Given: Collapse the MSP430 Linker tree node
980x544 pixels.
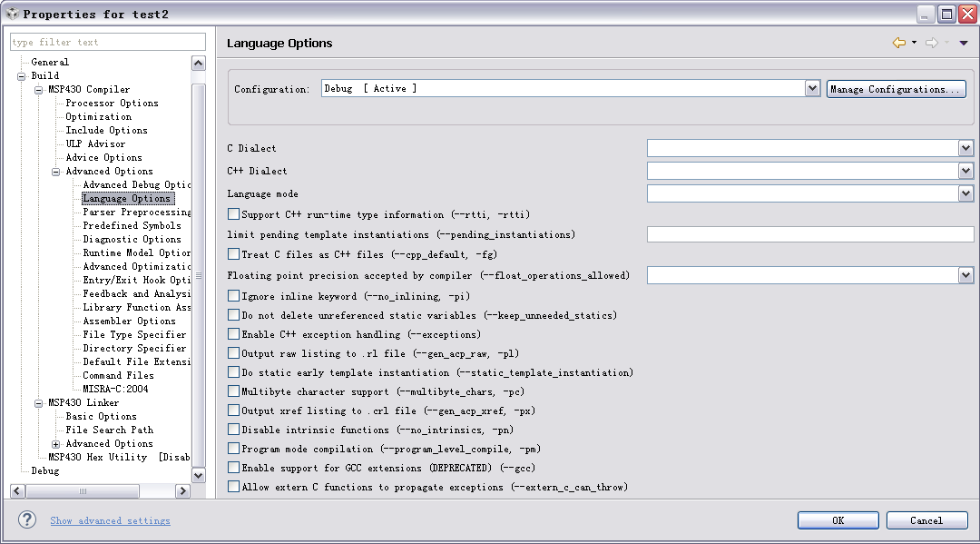Looking at the screenshot, I should 38,402.
